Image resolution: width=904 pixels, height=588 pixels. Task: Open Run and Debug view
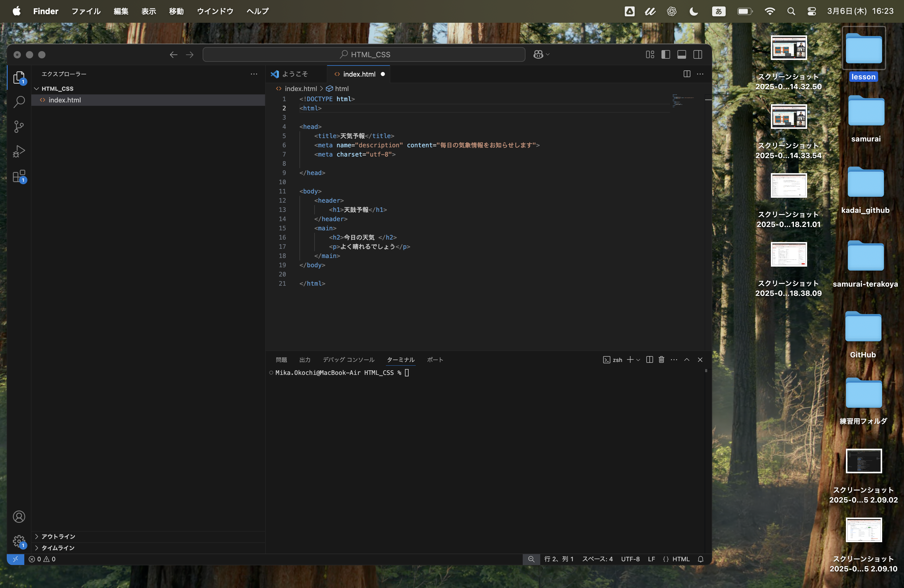[19, 152]
